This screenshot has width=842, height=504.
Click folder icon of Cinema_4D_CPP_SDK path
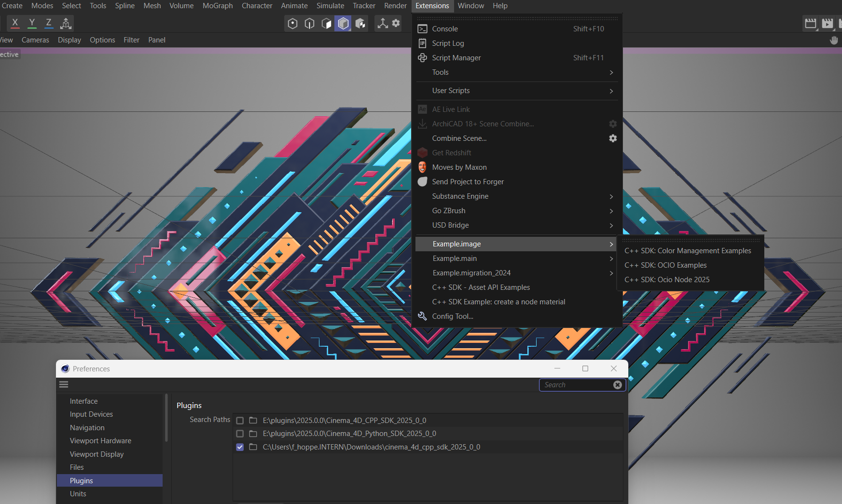tap(253, 421)
